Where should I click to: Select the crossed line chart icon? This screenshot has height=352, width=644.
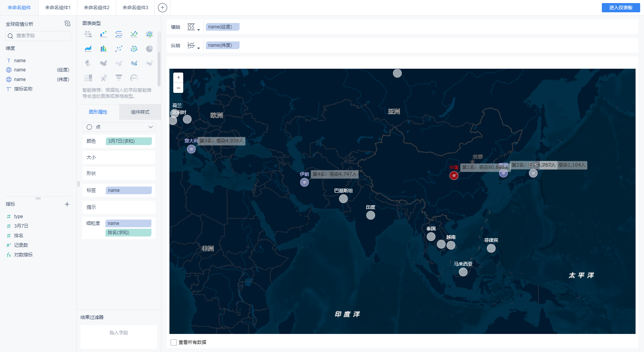(134, 34)
